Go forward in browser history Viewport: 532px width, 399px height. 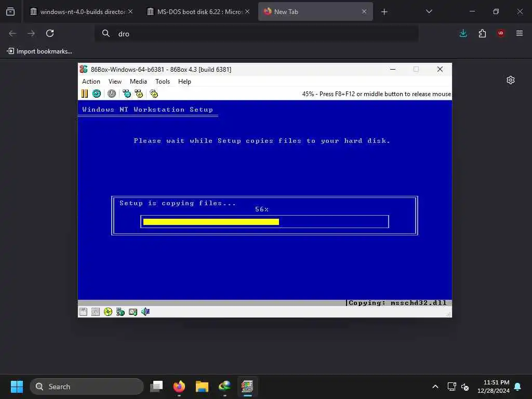pos(31,33)
